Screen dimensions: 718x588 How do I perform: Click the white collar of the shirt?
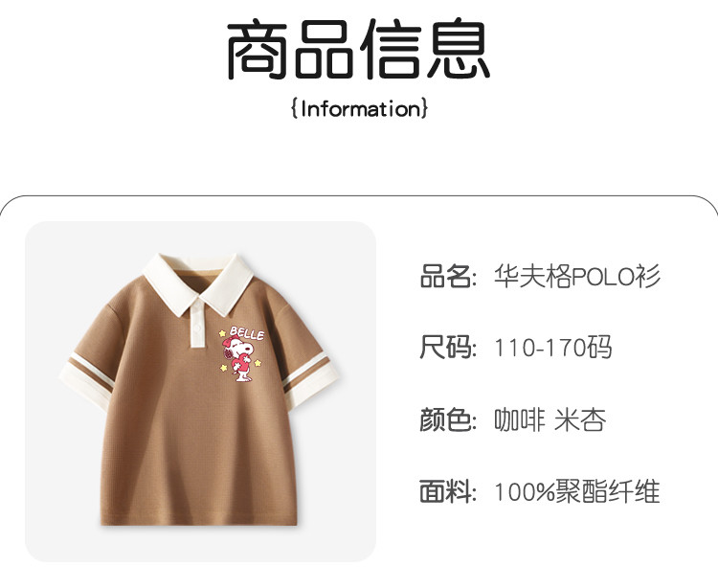pyautogui.click(x=198, y=282)
